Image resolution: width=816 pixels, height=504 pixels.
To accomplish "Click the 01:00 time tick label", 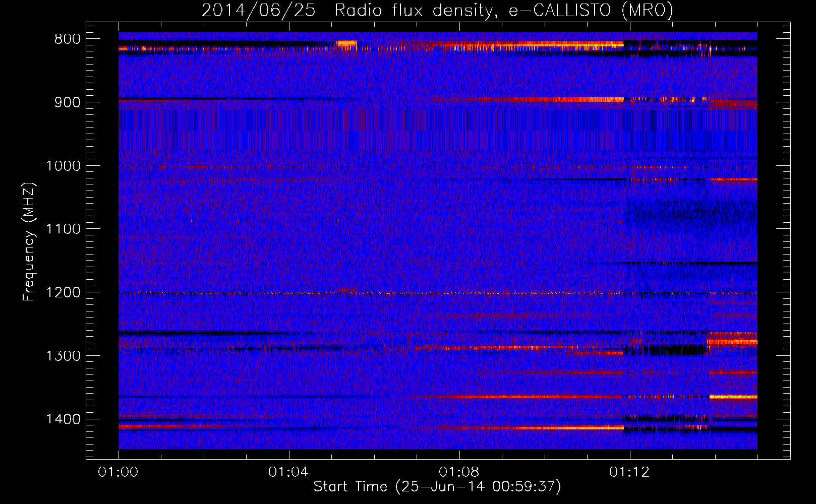I will (118, 472).
